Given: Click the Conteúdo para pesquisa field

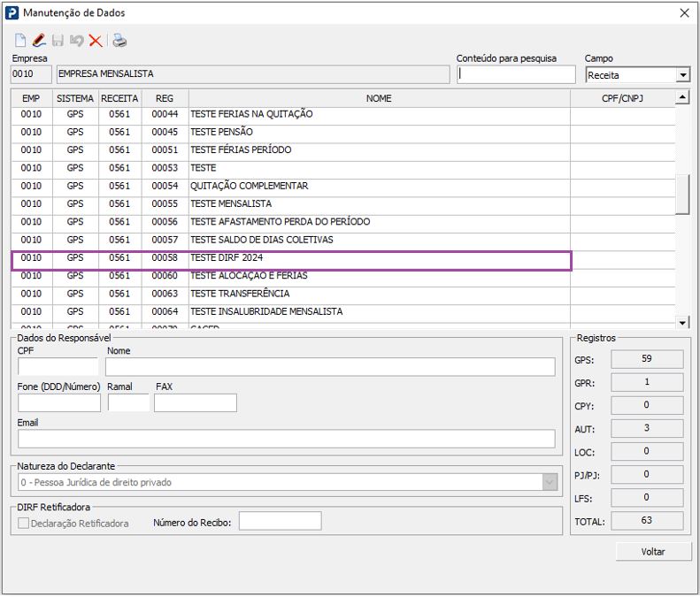Looking at the screenshot, I should [x=516, y=74].
